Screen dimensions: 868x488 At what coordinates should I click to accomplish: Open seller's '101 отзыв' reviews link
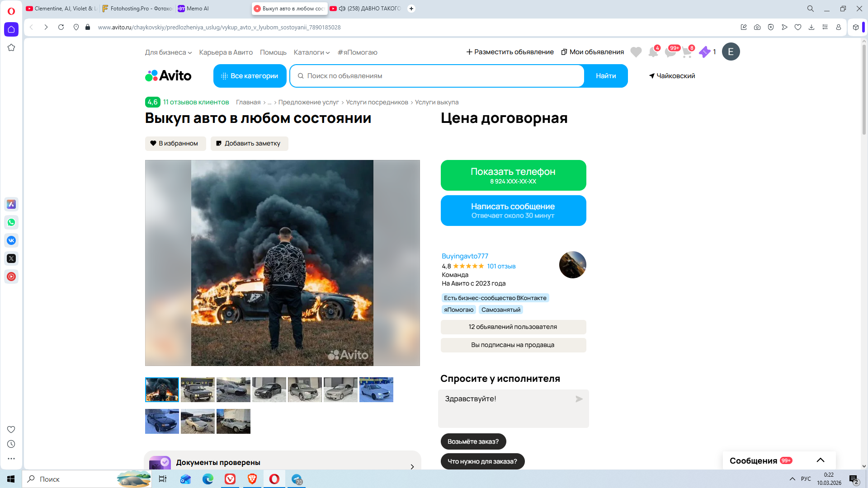coord(501,266)
